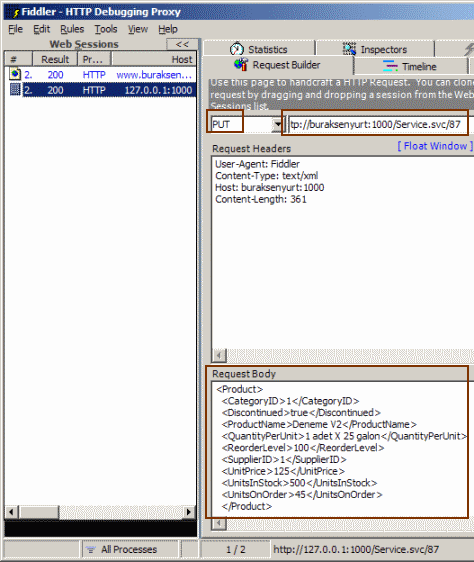Viewport: 474px width, 562px height.
Task: Click Request Headers left scroll arrow
Action: (x=219, y=356)
